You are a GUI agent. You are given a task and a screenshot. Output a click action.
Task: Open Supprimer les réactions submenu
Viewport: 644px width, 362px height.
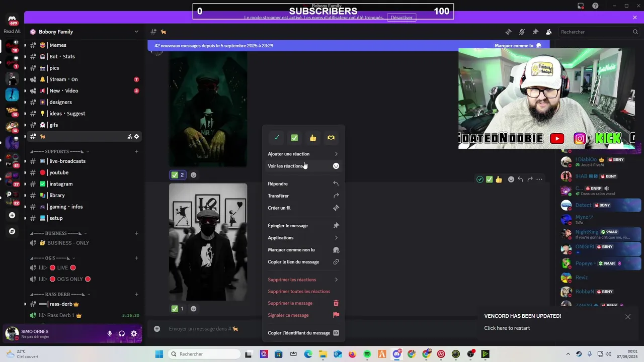pos(303,280)
